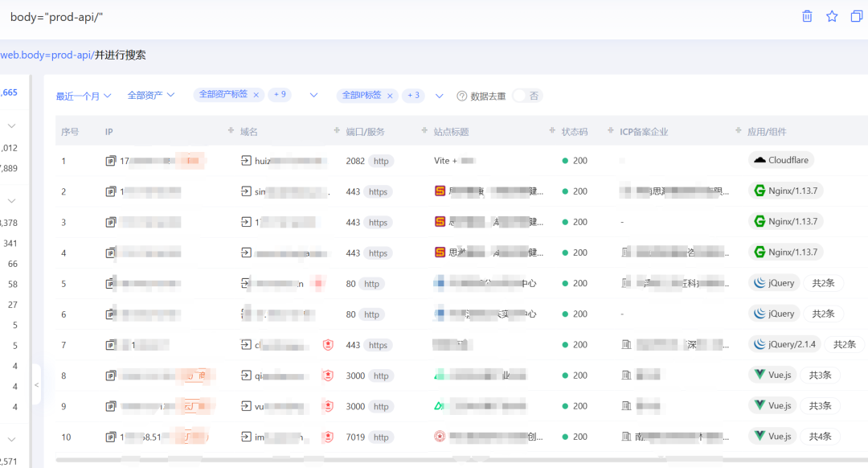868x468 pixels.
Task: Click the orange S site favicon in row 2
Action: [440, 191]
